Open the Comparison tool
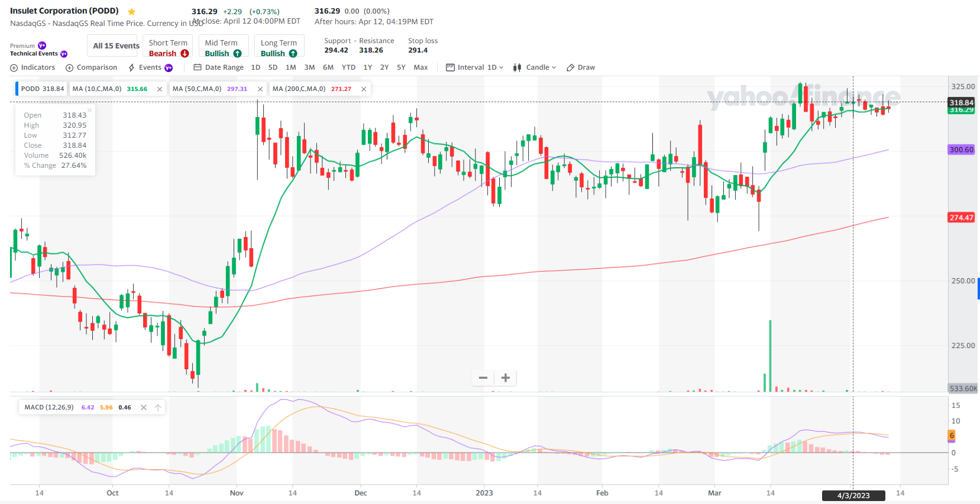This screenshot has height=504, width=980. tap(91, 67)
